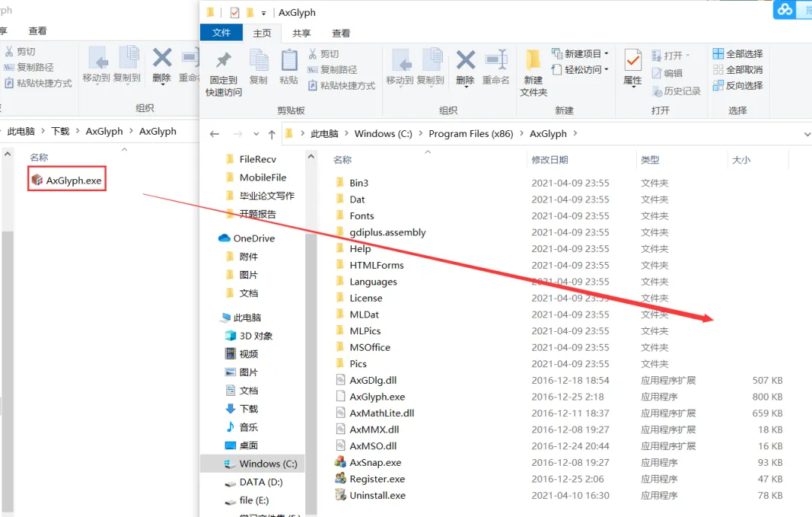Select Windows (C:) in navigation pane

[260, 464]
